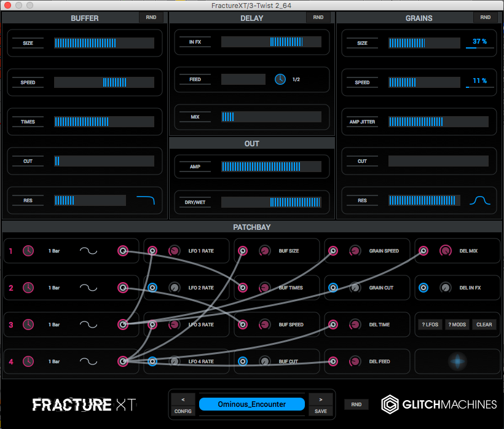Click the DEL TIME input jack
The width and height of the screenshot is (504, 429).
333,325
